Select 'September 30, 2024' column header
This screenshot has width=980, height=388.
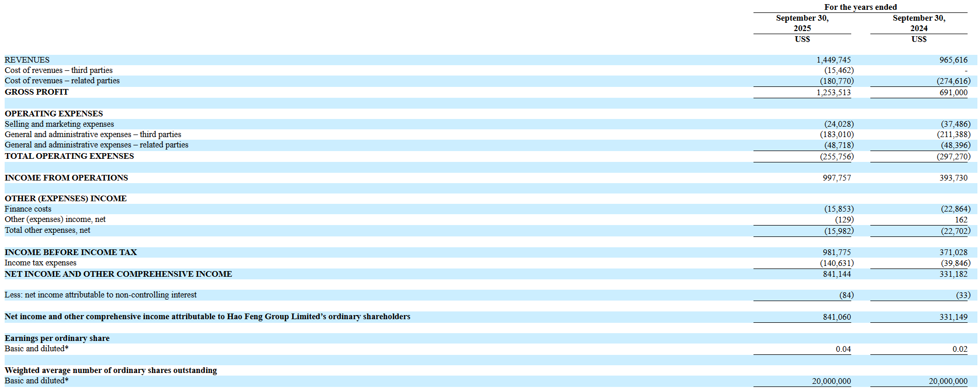coord(919,23)
